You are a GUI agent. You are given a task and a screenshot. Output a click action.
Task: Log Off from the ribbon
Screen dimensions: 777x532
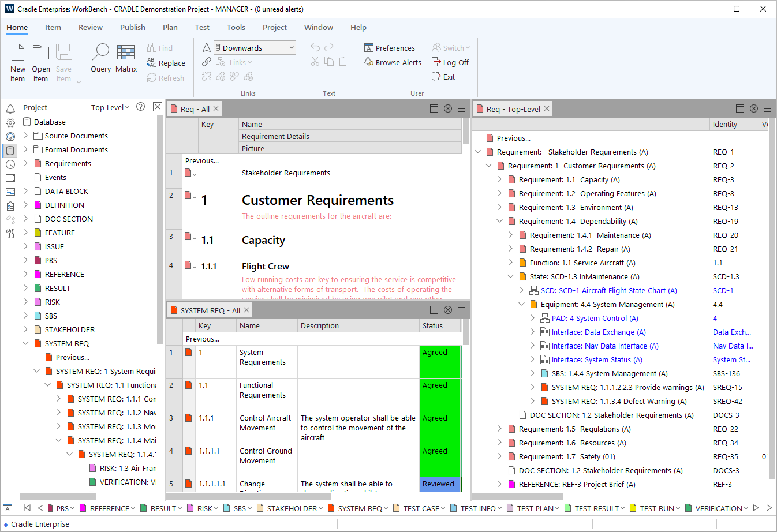[x=450, y=62]
